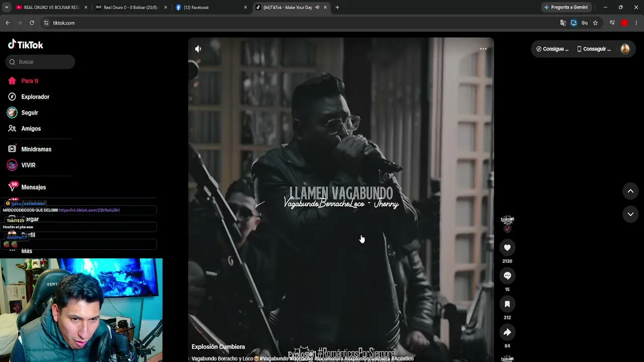Image resolution: width=644 pixels, height=362 pixels.
Task: Click the Buscar search field
Action: pos(41,62)
